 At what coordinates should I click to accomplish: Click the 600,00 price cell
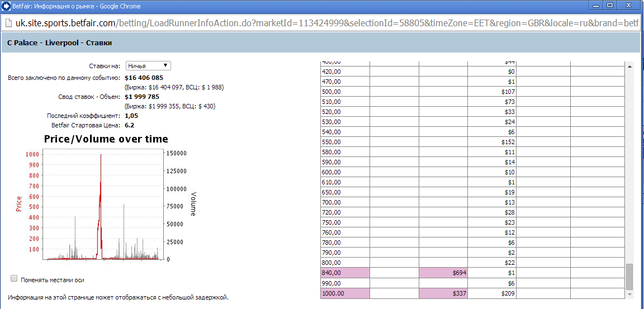pos(345,172)
